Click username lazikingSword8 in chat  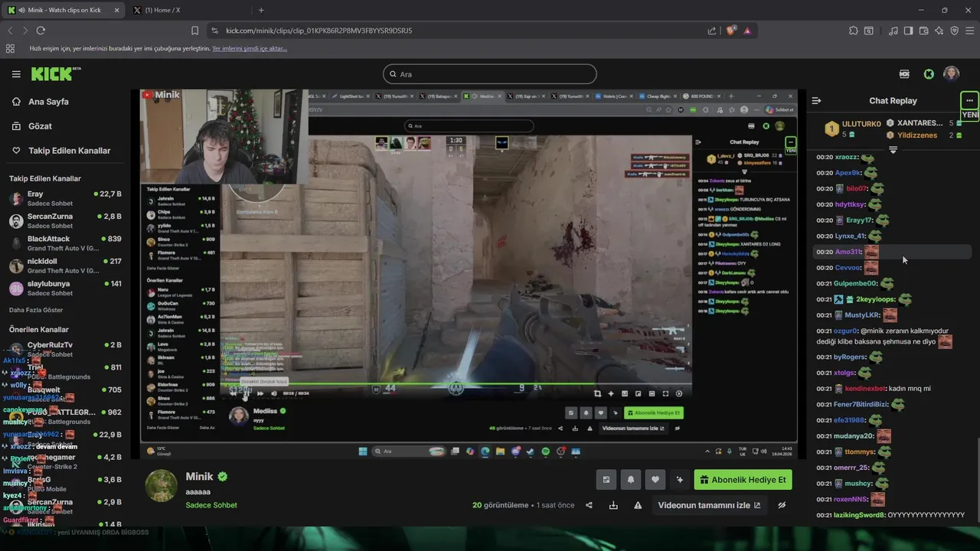pyautogui.click(x=859, y=515)
